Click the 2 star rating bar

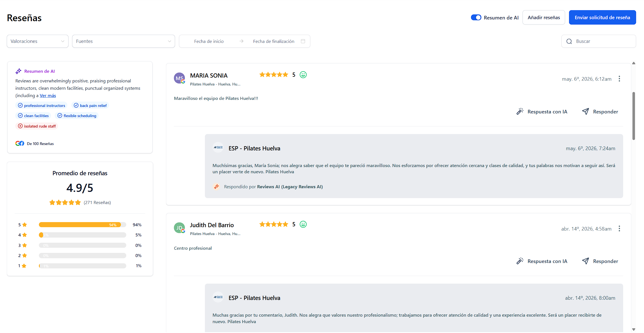tap(83, 256)
